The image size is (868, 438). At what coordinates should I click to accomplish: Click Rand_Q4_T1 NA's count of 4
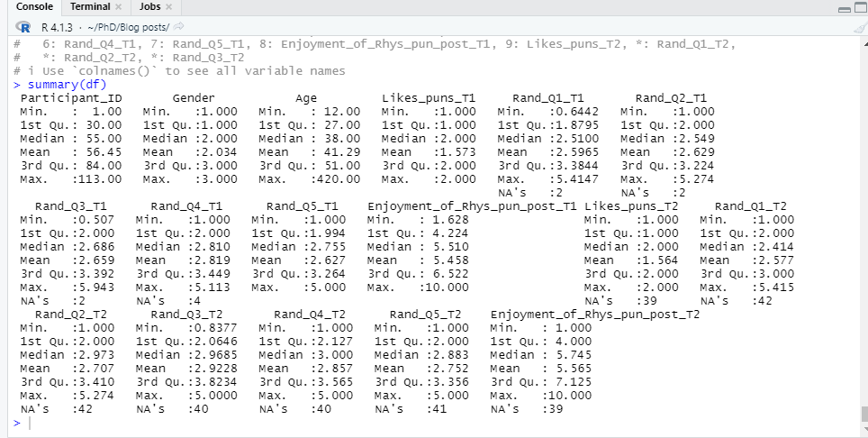click(197, 301)
